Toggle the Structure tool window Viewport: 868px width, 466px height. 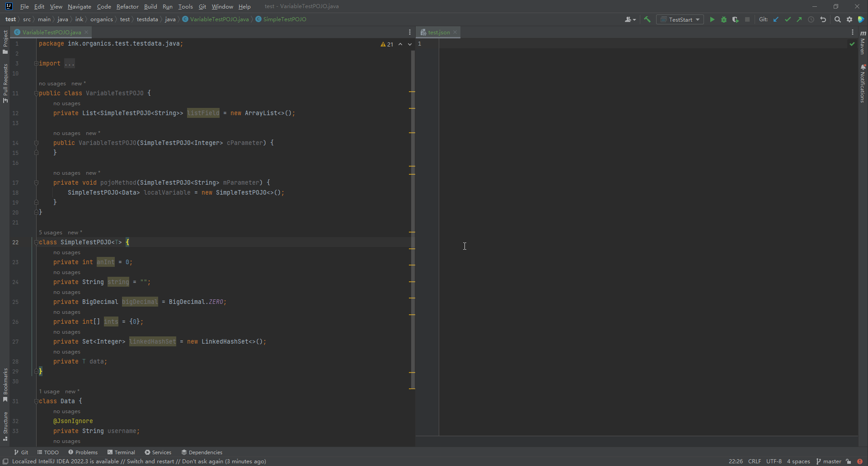pyautogui.click(x=5, y=422)
